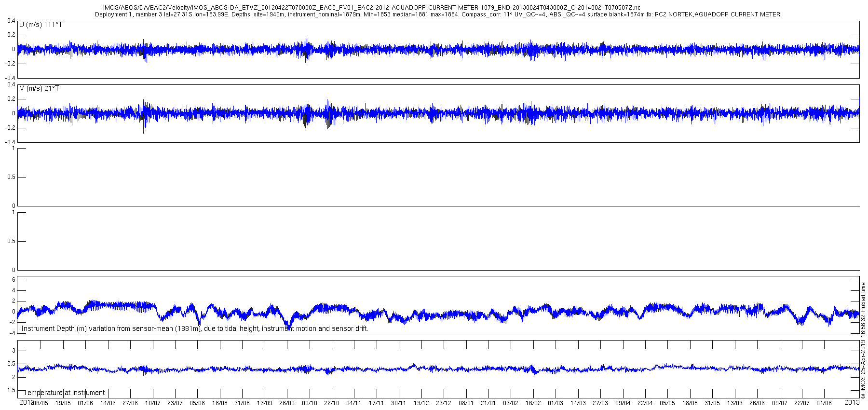Click the 'Instrument Depth (m) variation' caption
The width and height of the screenshot is (868, 410).
pyautogui.click(x=195, y=329)
